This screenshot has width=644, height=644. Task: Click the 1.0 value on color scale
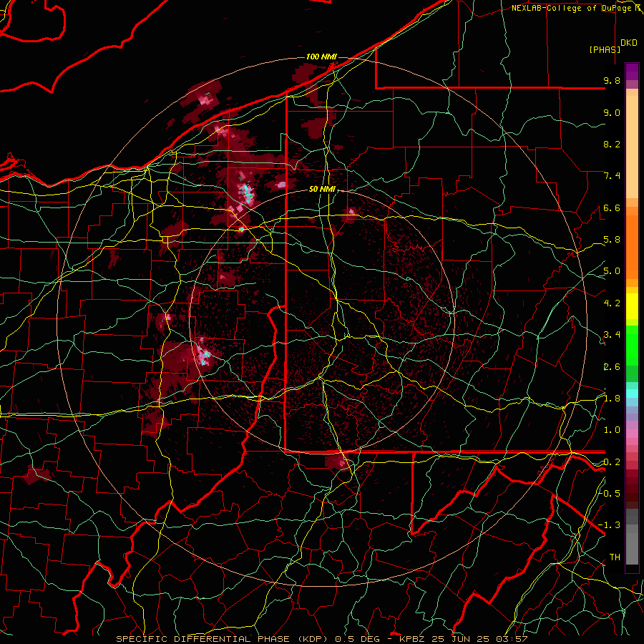[x=612, y=430]
